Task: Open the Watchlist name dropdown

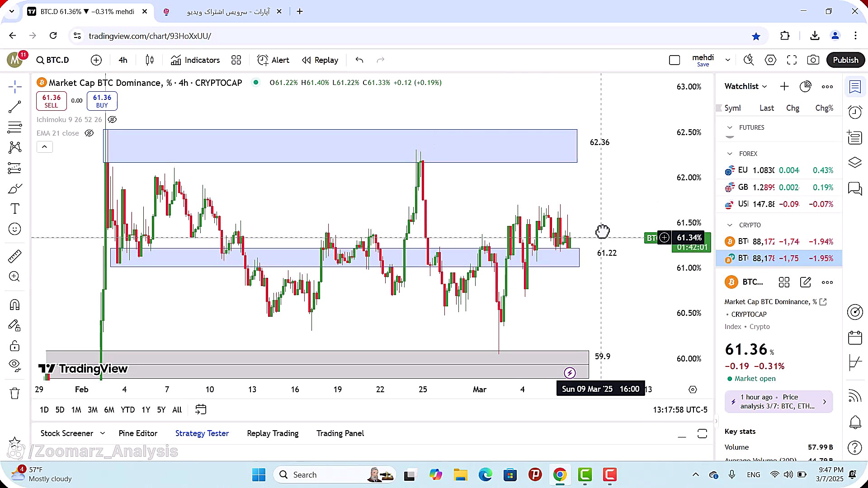Action: 746,86
